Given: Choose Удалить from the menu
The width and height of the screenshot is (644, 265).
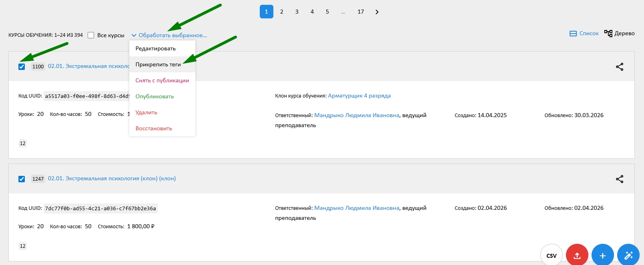Looking at the screenshot, I should click(162, 112).
